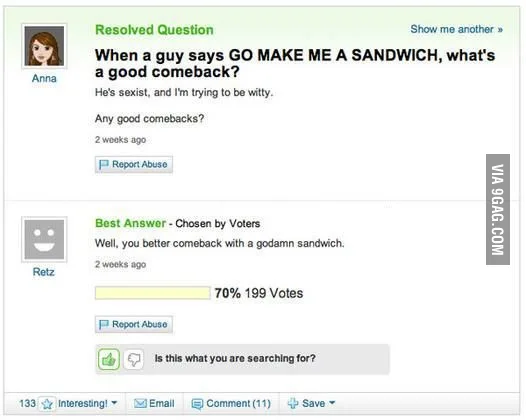The height and width of the screenshot is (420, 526).
Task: Open Retz's profile name link
Action: (x=44, y=272)
